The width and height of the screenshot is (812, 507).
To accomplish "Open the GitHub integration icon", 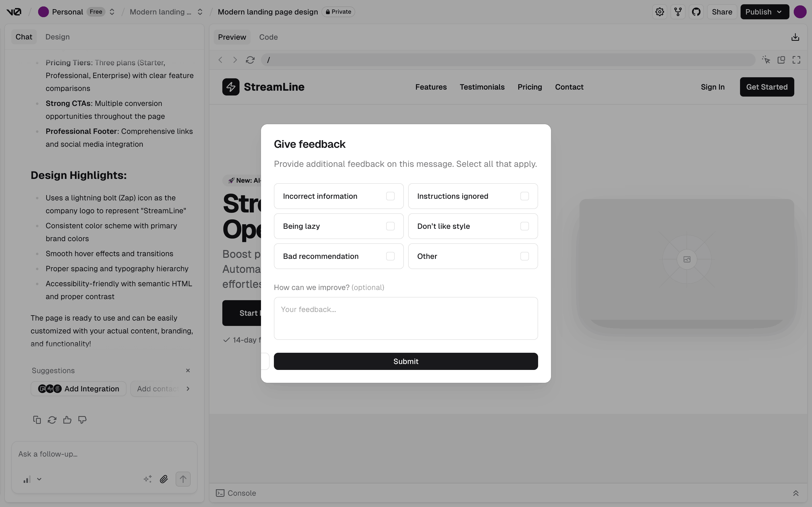I will point(696,12).
